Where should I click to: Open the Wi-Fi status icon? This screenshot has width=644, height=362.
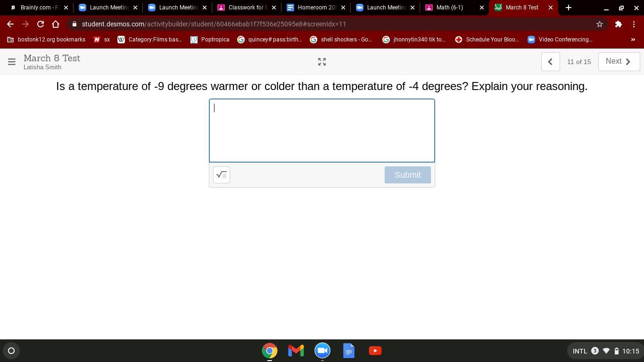pos(606,351)
